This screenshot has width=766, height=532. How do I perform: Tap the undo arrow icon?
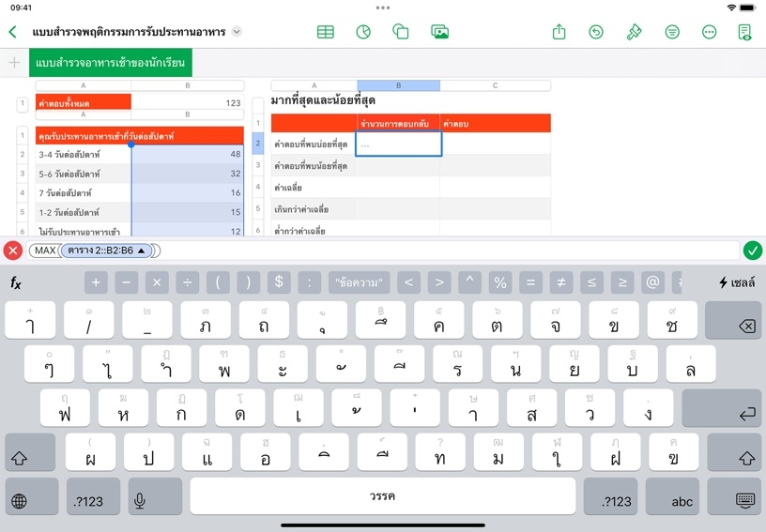pos(596,32)
